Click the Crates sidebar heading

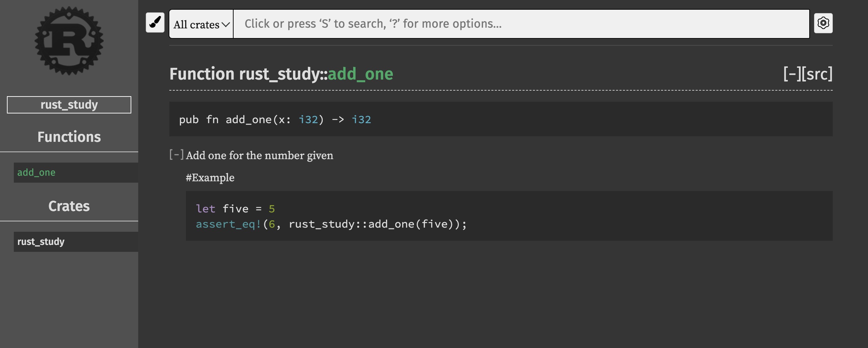[69, 206]
